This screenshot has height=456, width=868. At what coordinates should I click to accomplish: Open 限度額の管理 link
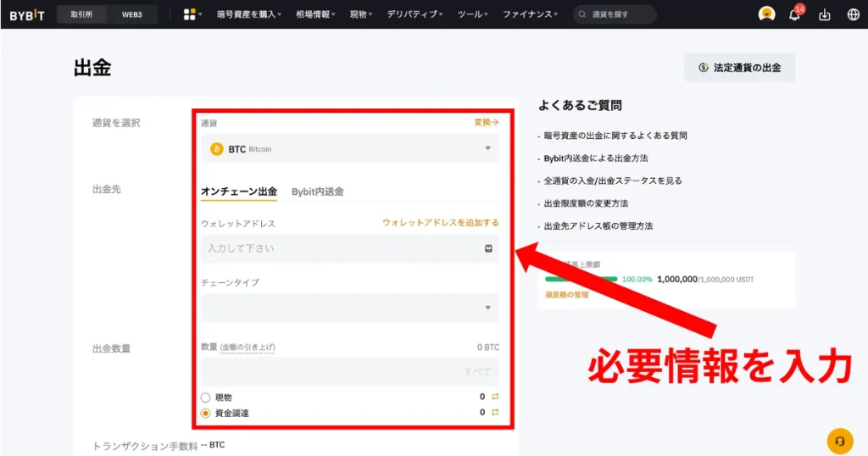[567, 295]
